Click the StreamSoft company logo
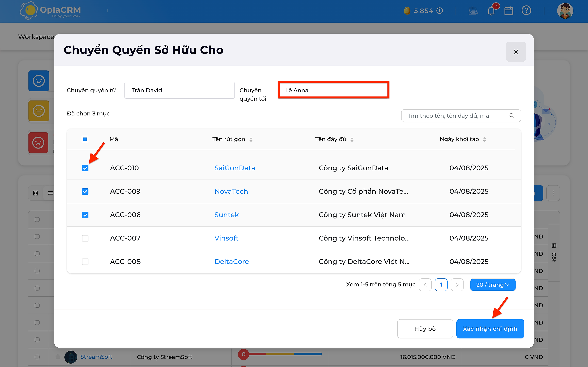The height and width of the screenshot is (367, 588). pos(71,357)
